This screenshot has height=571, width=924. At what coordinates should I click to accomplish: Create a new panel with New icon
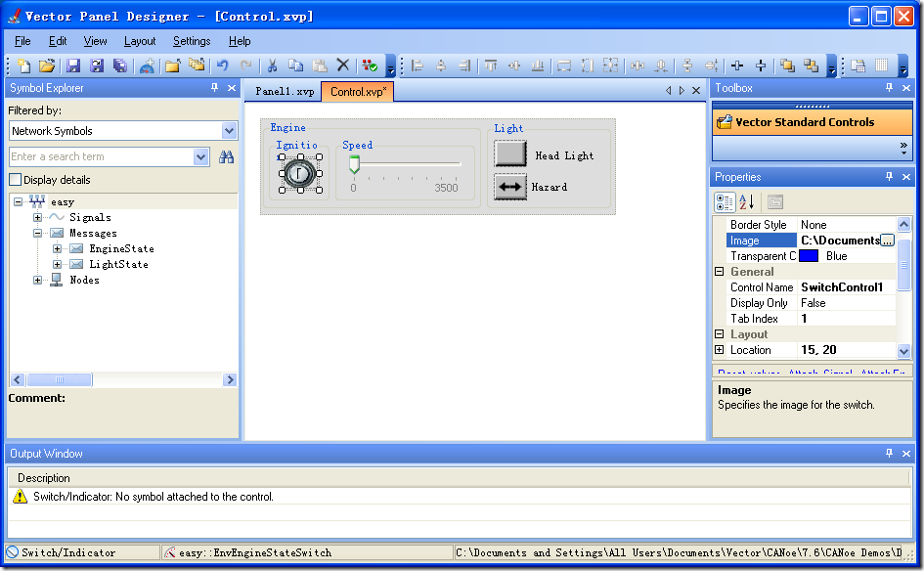click(23, 66)
